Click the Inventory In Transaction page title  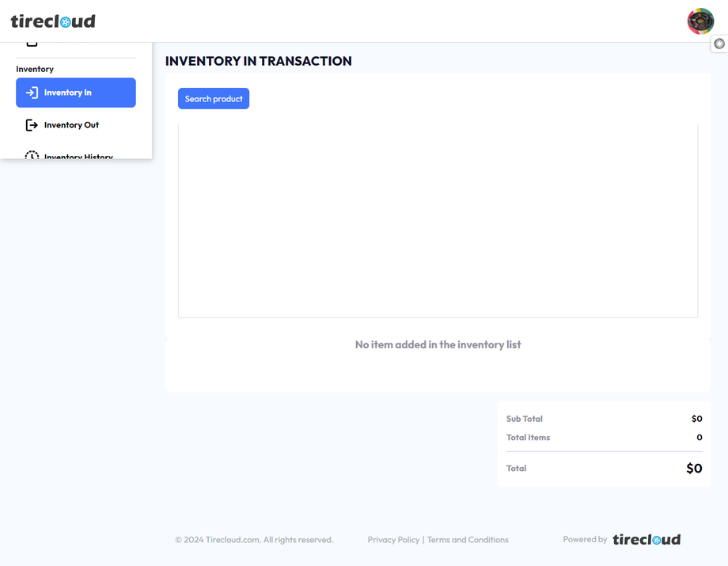click(x=258, y=61)
